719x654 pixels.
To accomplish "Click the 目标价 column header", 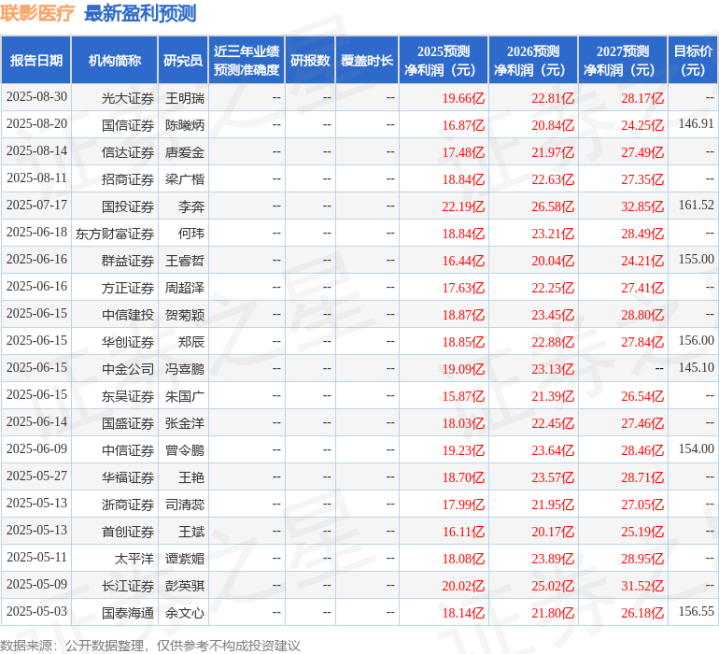I will pyautogui.click(x=693, y=61).
